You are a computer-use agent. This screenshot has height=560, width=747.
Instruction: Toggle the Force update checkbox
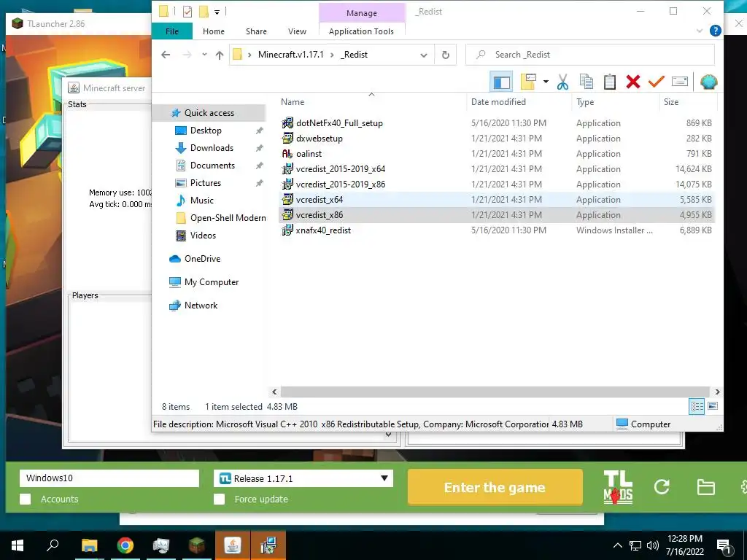pyautogui.click(x=219, y=499)
